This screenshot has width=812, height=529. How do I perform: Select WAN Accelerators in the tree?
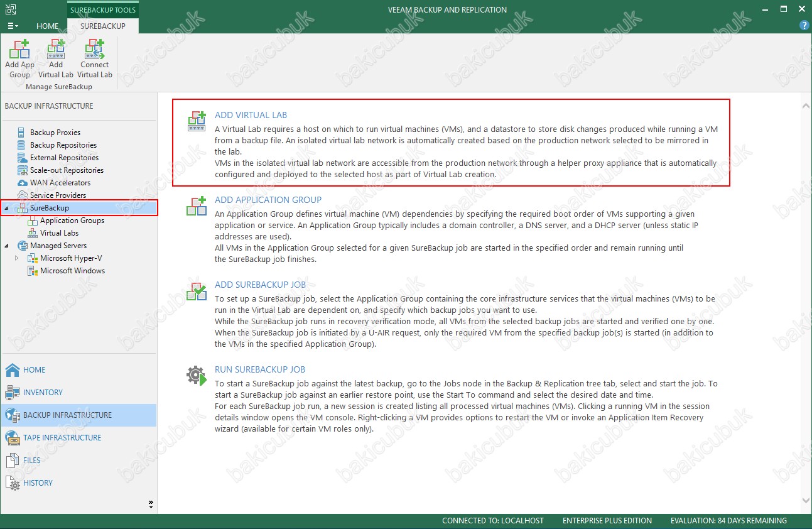point(60,183)
